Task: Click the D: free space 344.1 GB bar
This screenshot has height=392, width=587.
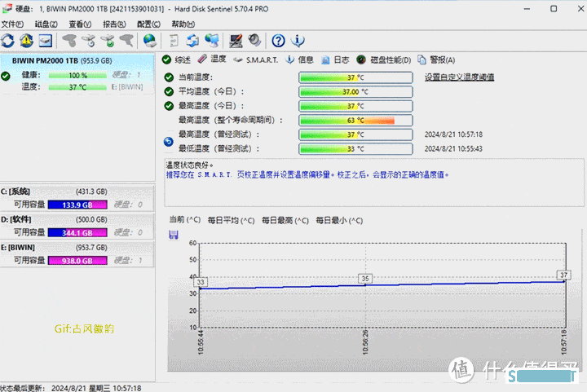Action: 77,232
